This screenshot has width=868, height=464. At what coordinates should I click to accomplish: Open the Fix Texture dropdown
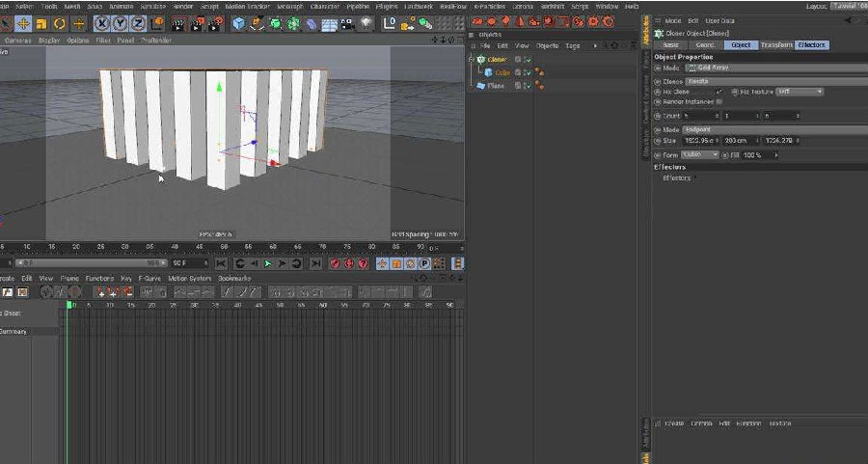[x=800, y=92]
